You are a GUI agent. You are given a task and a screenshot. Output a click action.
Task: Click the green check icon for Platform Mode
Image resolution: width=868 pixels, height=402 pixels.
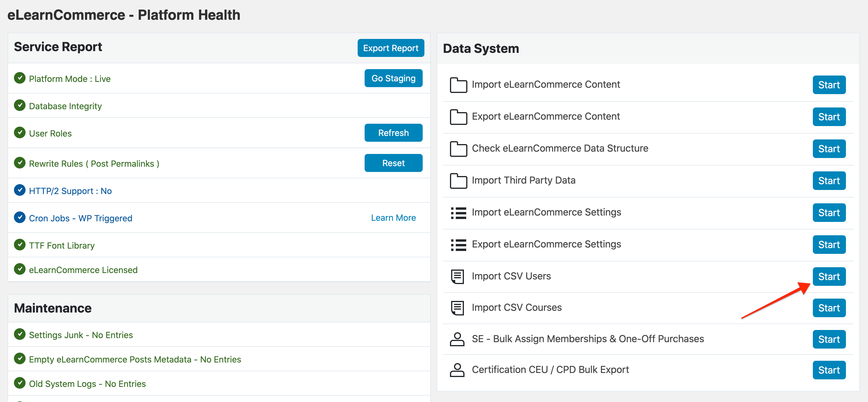point(20,78)
